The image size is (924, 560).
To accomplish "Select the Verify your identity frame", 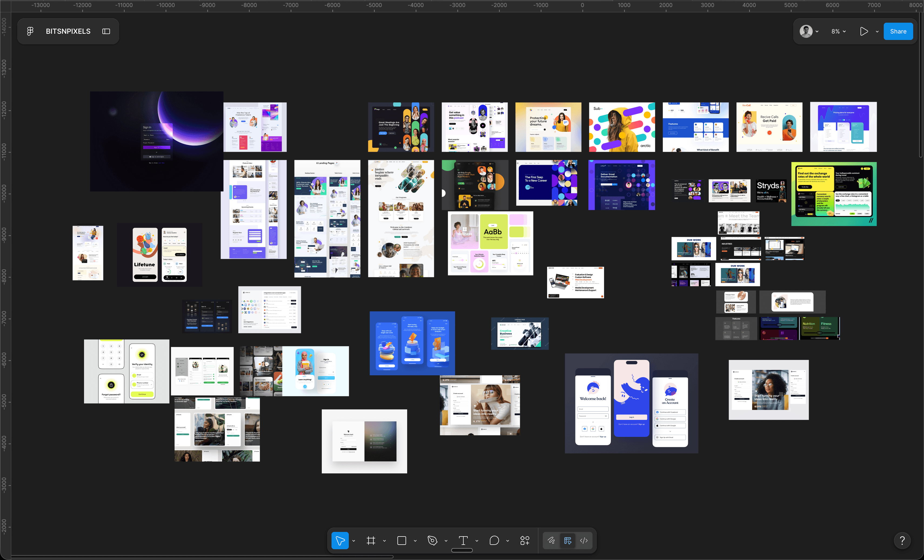I will [x=127, y=372].
